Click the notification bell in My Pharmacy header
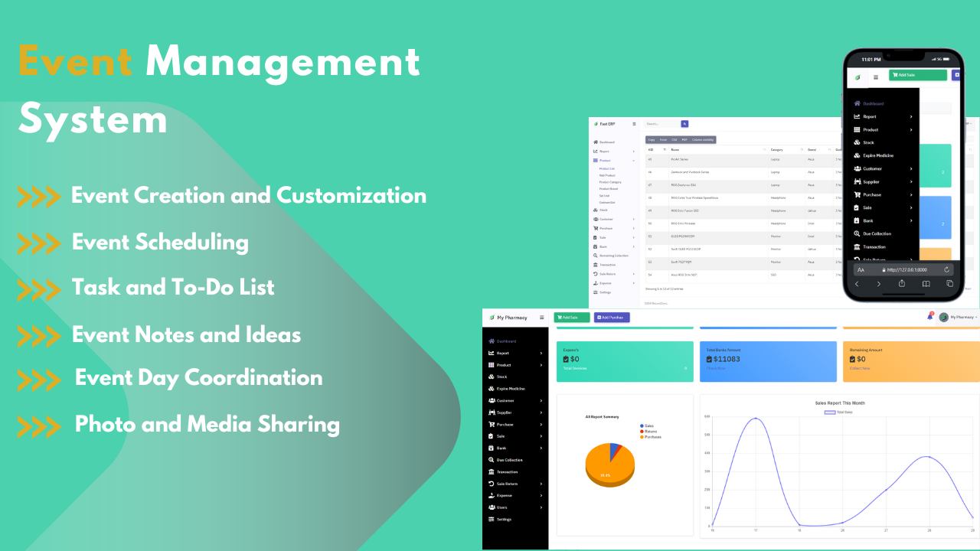Viewport: 980px width, 551px height. point(931,317)
